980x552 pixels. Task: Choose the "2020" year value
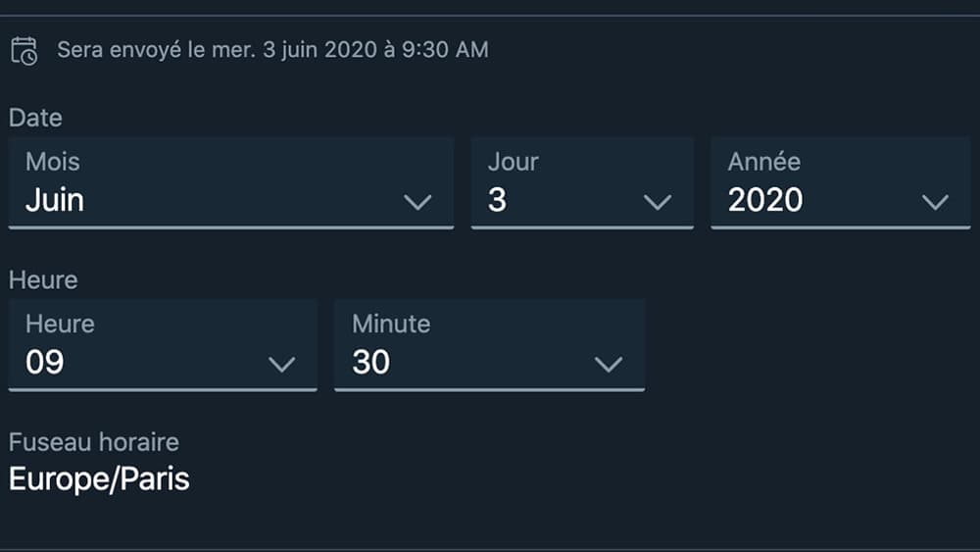point(765,200)
